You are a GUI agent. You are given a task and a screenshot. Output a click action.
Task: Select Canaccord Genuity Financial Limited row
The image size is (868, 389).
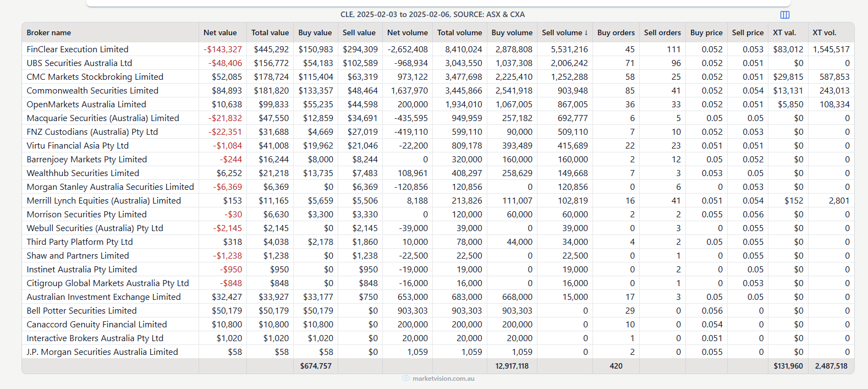click(438, 324)
